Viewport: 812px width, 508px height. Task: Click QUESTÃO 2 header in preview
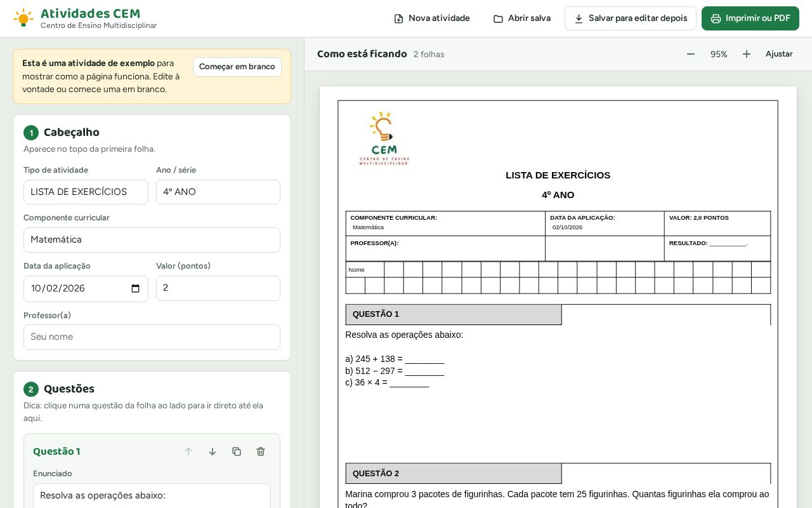click(x=454, y=473)
